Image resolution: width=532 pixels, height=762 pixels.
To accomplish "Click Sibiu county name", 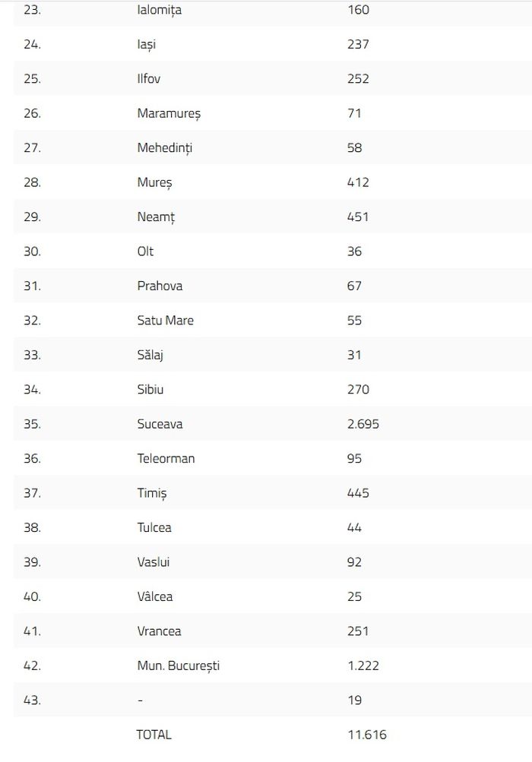I will point(150,389).
